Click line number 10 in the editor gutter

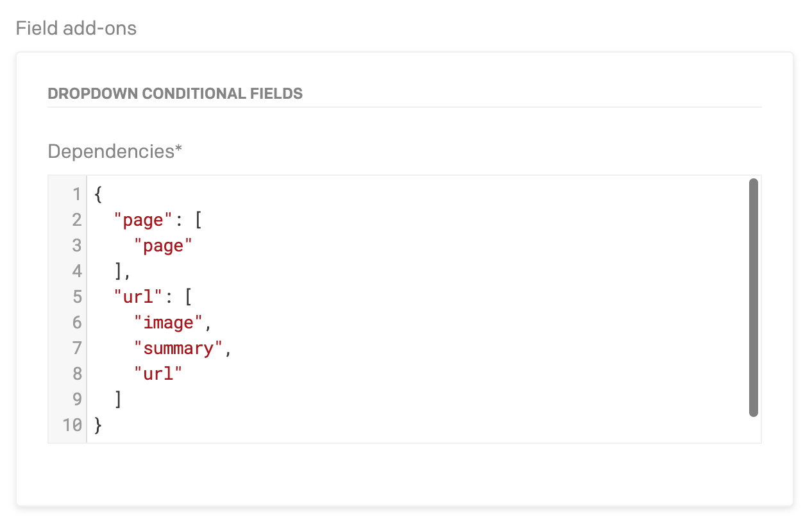pyautogui.click(x=72, y=425)
